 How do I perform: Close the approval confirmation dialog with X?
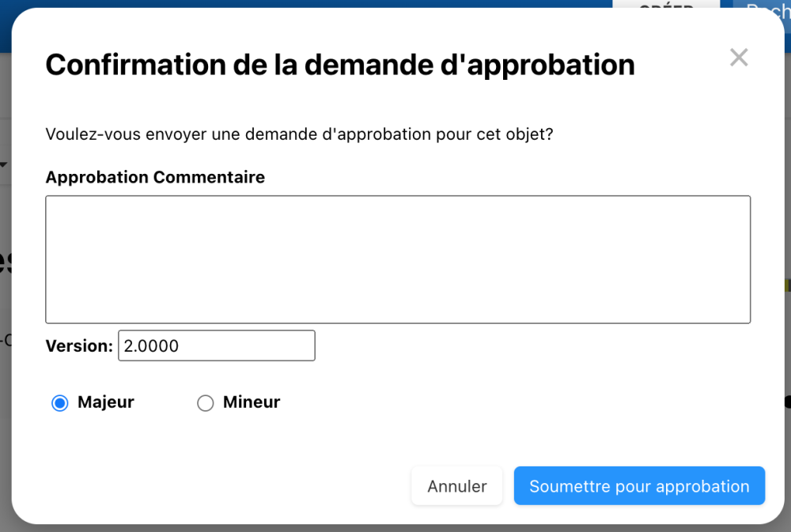739,58
